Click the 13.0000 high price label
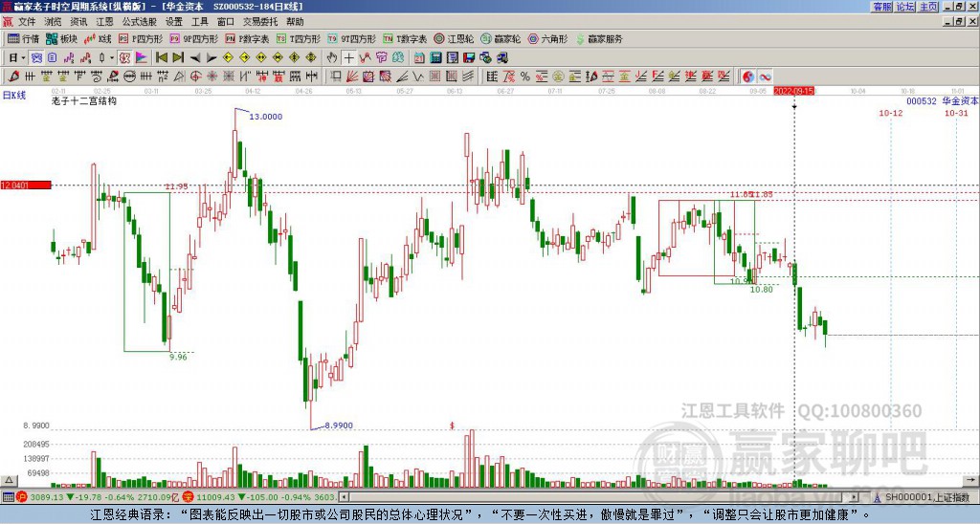 tap(266, 116)
